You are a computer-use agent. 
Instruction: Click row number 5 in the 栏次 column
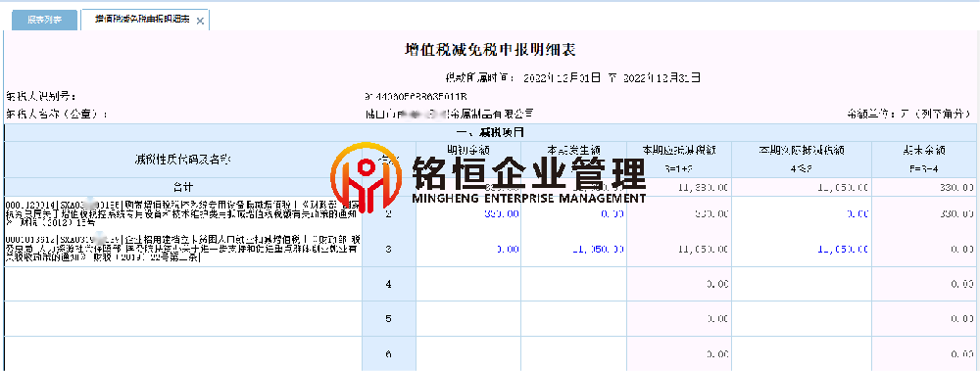coord(389,319)
